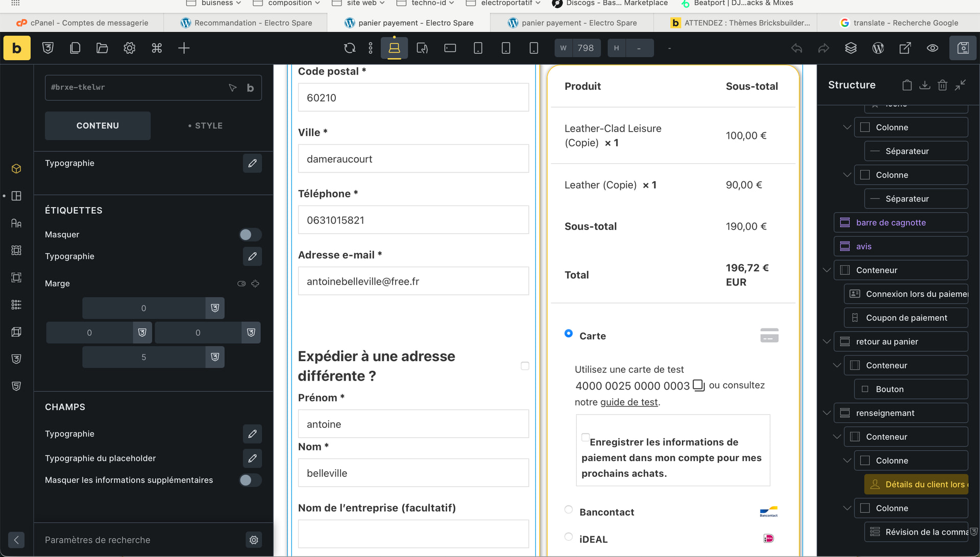Select the Bancontact payment radio
Image resolution: width=980 pixels, height=557 pixels.
coord(569,510)
